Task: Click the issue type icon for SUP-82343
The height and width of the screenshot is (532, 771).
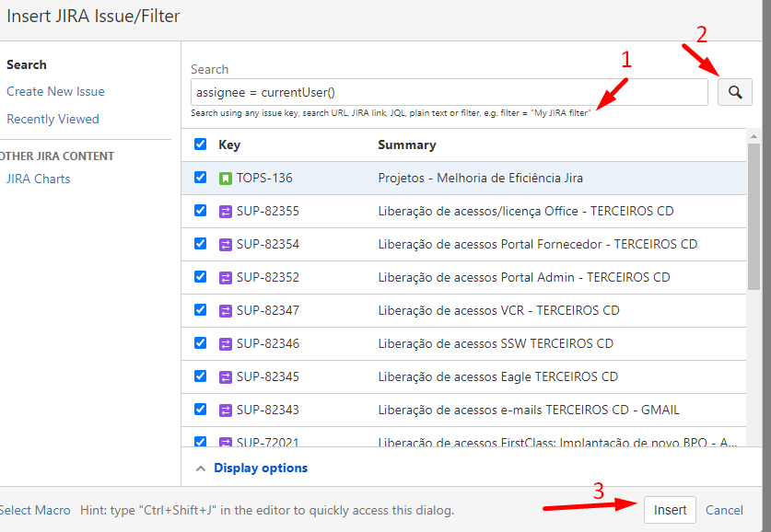Action: click(225, 410)
